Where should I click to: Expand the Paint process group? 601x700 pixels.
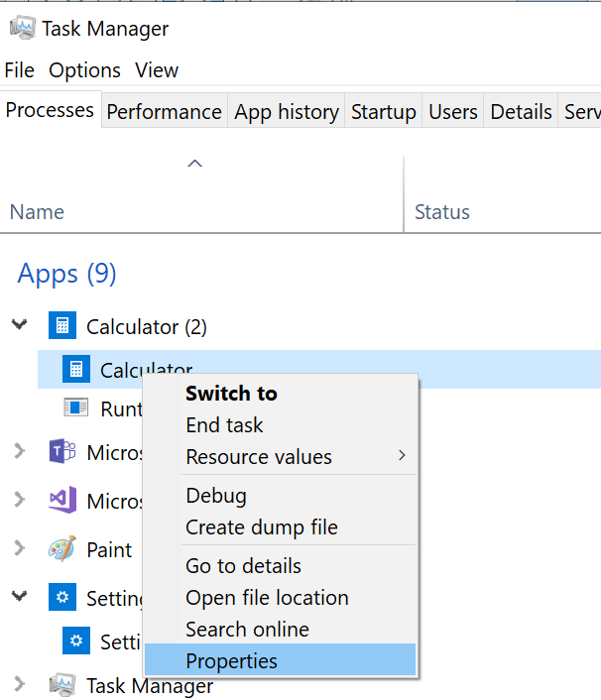19,547
